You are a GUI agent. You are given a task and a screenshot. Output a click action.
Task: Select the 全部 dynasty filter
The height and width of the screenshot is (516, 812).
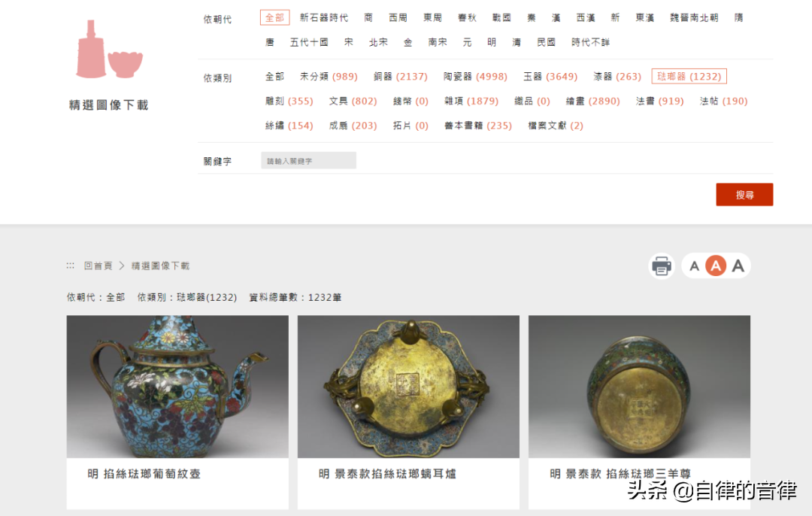coord(274,17)
